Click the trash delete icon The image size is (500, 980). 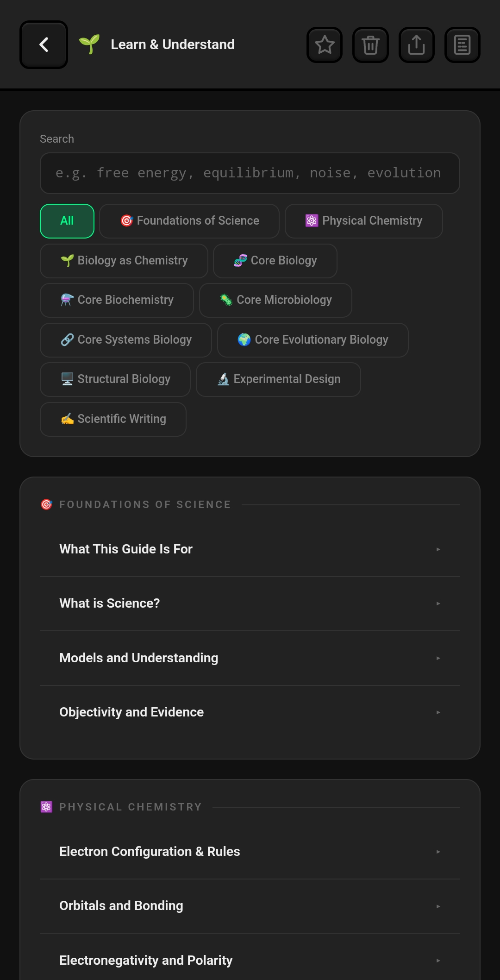coord(370,45)
